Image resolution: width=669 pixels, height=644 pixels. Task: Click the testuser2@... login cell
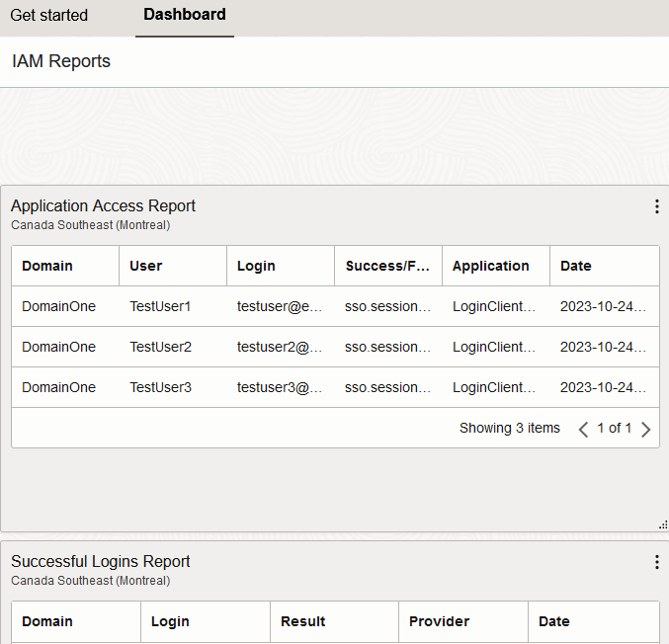pyautogui.click(x=280, y=347)
